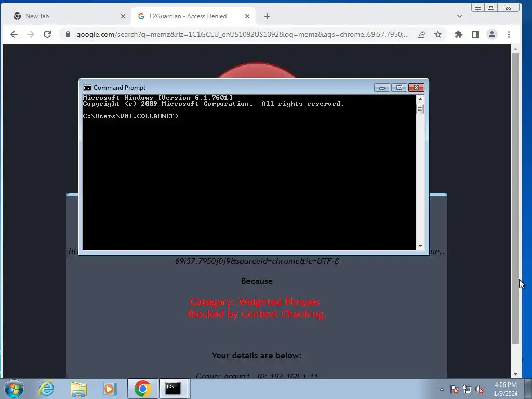Bookmark this page with the star icon
Image resolution: width=532 pixels, height=399 pixels.
click(438, 34)
